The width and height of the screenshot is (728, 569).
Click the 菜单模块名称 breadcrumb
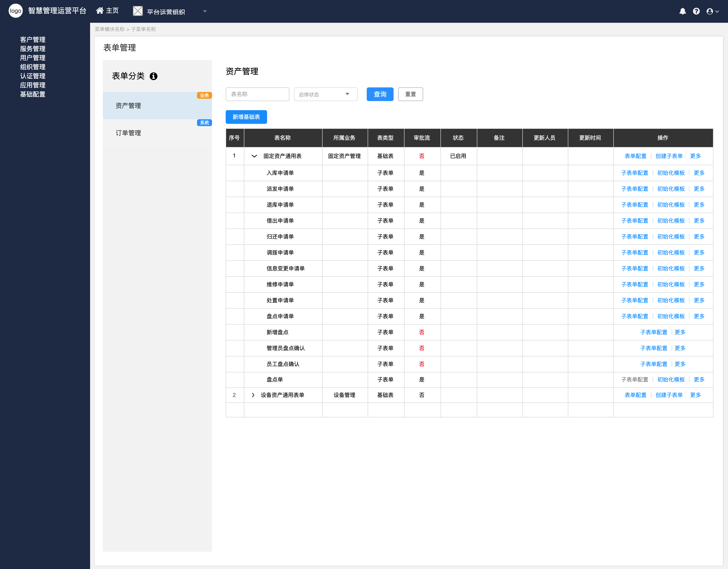tap(110, 29)
